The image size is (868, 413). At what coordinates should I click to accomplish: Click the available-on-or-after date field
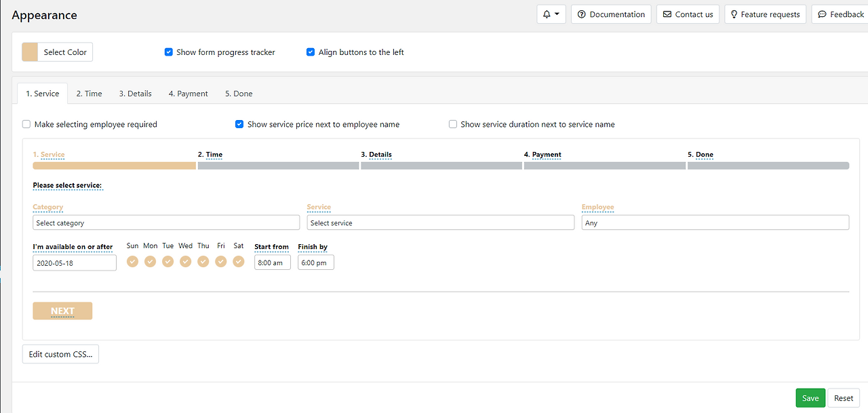point(75,263)
